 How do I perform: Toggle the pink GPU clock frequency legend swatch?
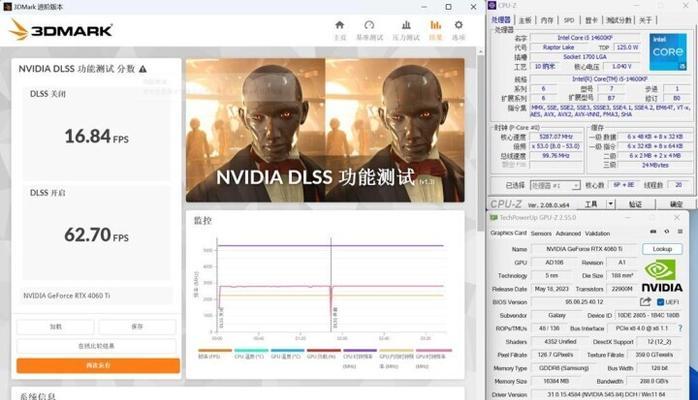pyautogui.click(x=434, y=351)
